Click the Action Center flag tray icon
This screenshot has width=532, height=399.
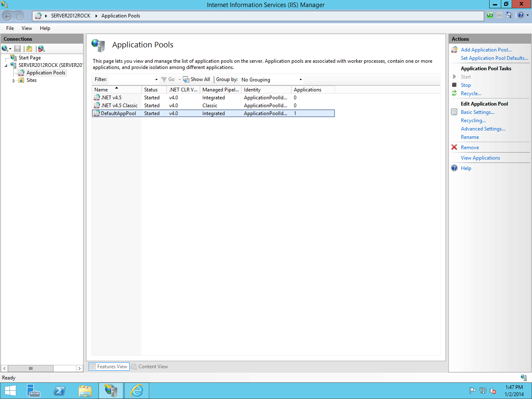click(473, 391)
